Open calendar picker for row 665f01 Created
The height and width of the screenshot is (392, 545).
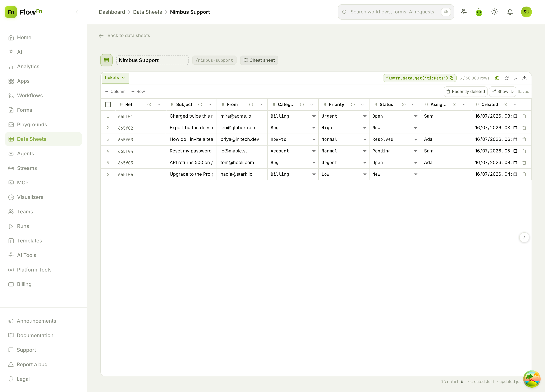[515, 116]
